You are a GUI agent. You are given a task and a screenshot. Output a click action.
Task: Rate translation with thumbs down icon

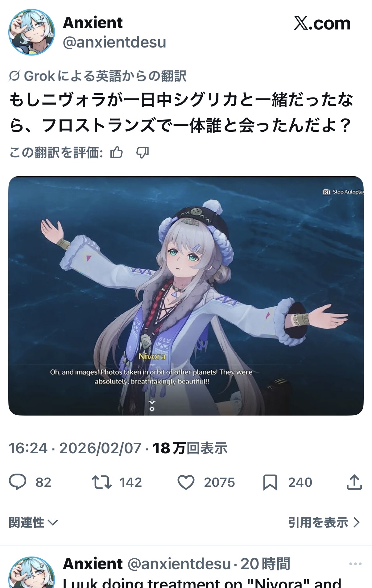coord(143,152)
